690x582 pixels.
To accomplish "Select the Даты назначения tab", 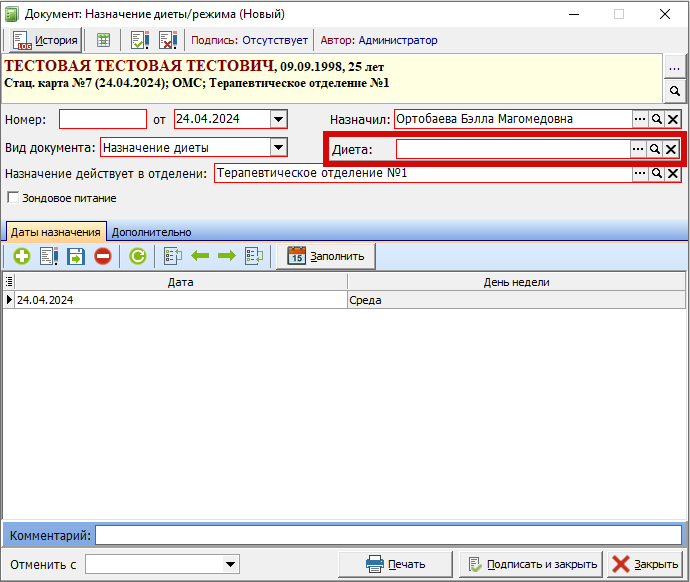I will [x=55, y=231].
